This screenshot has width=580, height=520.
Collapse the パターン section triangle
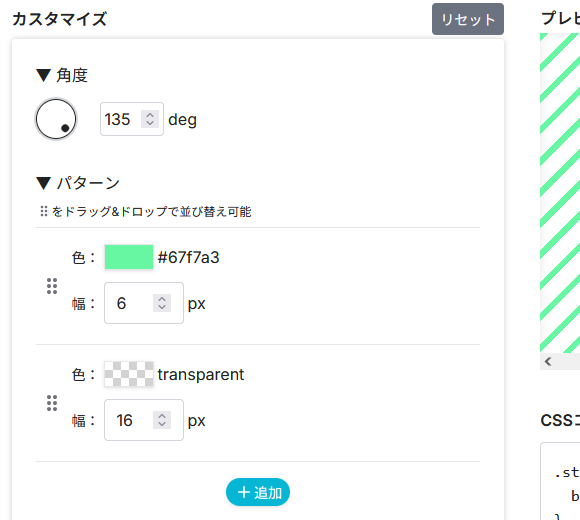[x=43, y=183]
